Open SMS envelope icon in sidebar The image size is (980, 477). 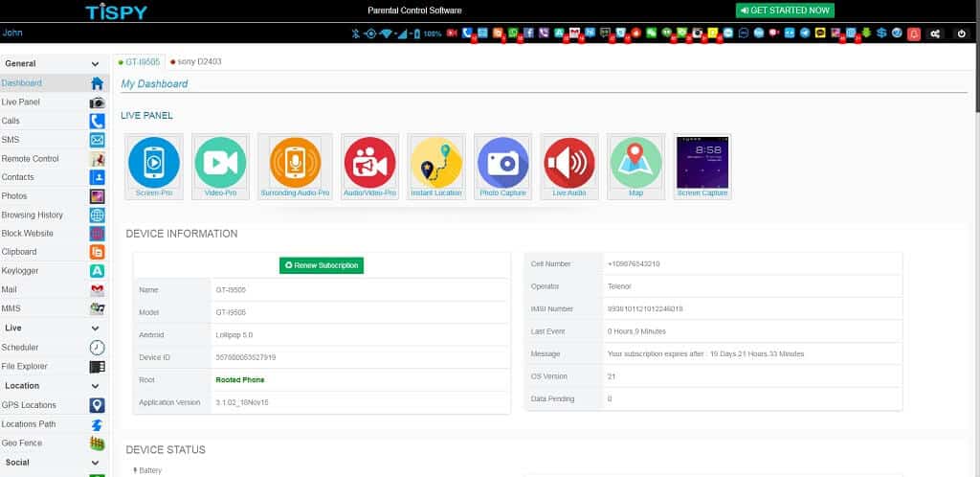coord(97,140)
